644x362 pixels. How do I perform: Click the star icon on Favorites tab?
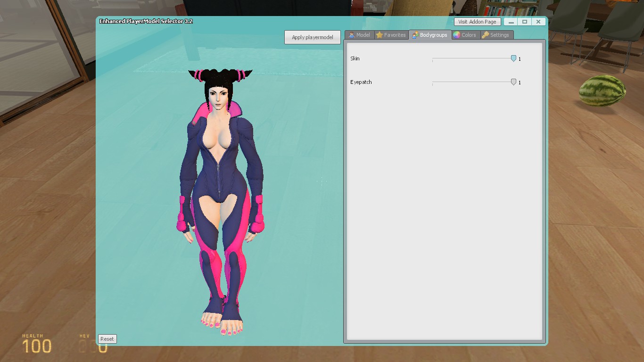(x=379, y=35)
